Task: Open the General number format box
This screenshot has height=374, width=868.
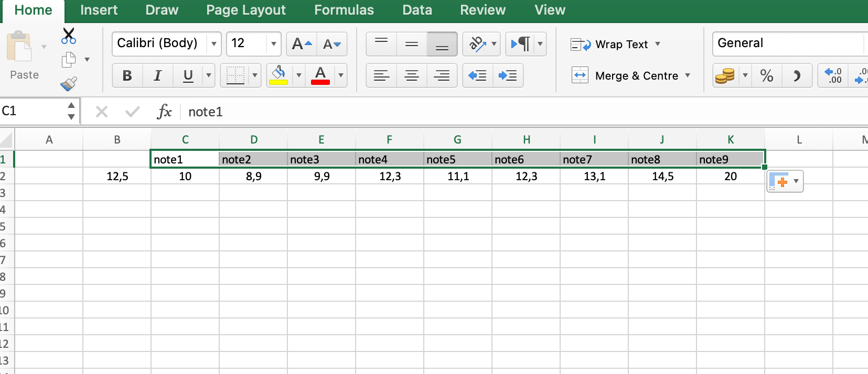Action: [789, 43]
